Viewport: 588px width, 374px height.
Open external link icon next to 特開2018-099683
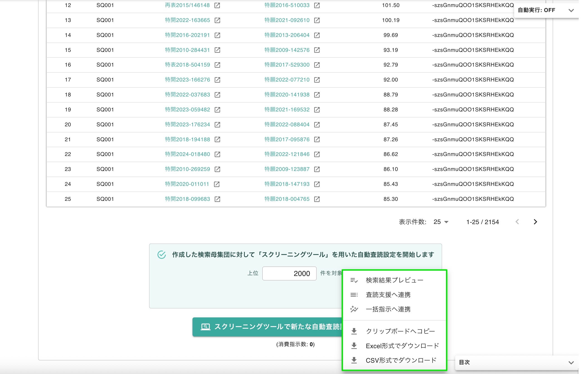pyautogui.click(x=217, y=199)
